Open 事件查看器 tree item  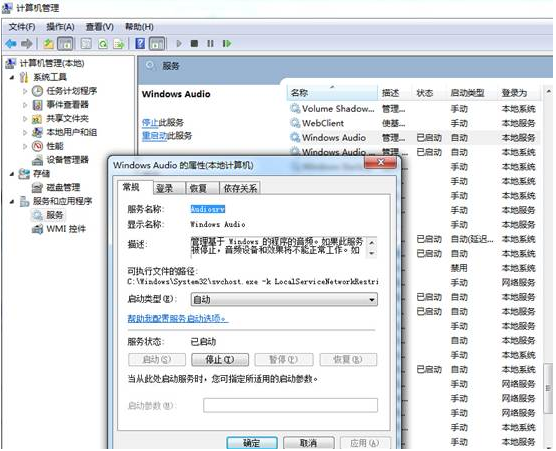[67, 105]
